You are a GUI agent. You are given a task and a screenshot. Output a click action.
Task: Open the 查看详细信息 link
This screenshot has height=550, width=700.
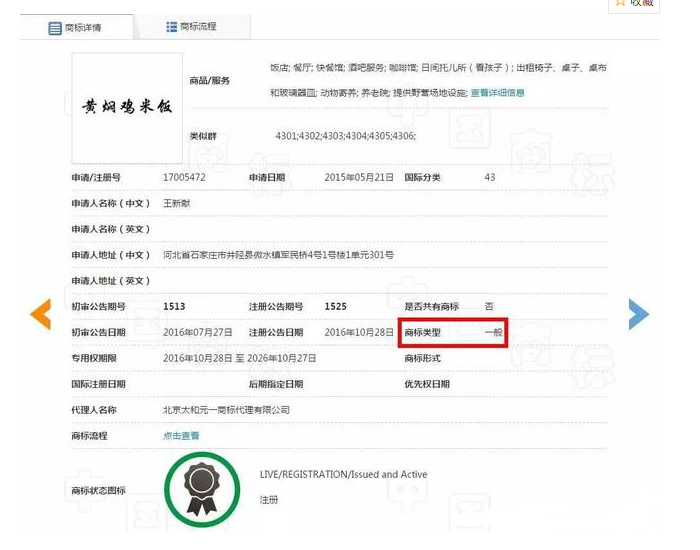[497, 93]
